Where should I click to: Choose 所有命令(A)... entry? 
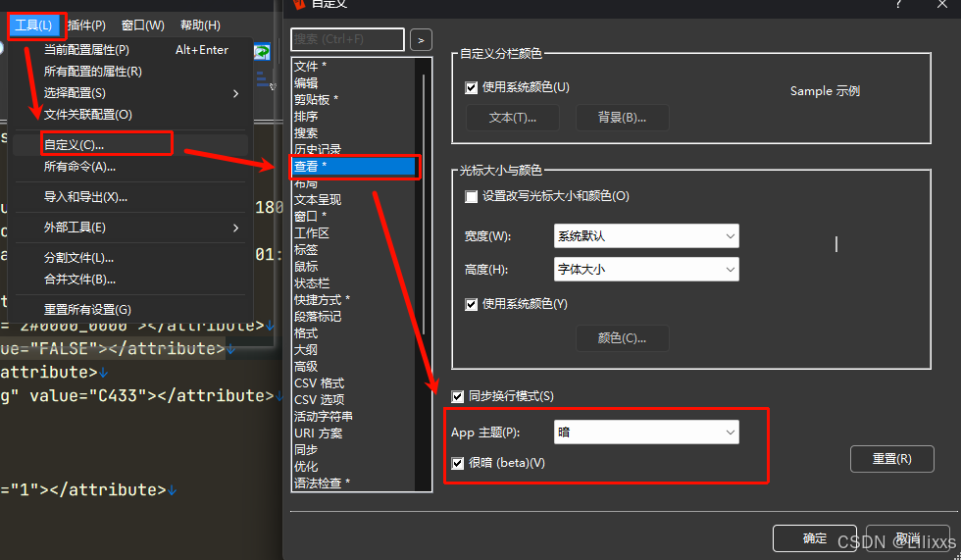click(129, 167)
